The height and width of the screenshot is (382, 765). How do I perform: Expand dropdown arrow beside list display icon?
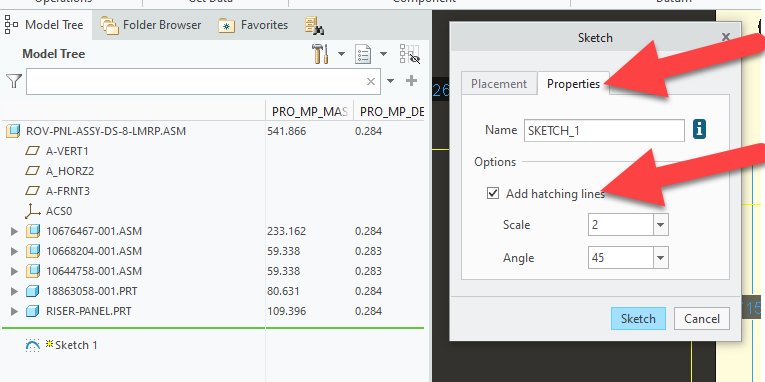384,54
